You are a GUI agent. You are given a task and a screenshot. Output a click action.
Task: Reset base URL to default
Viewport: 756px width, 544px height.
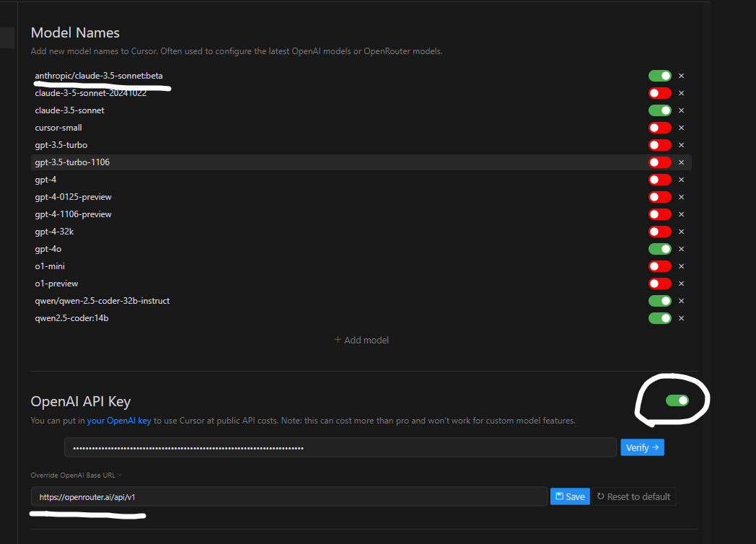(633, 496)
